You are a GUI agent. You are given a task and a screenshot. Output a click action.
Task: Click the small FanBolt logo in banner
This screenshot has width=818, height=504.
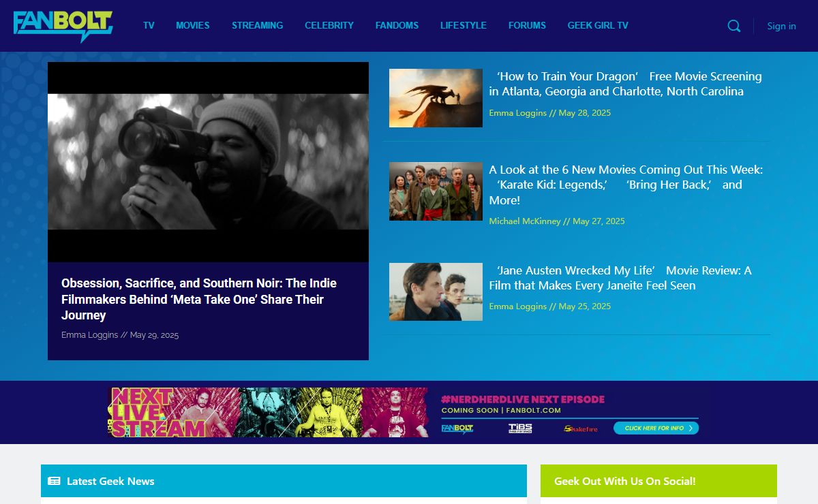tap(457, 428)
